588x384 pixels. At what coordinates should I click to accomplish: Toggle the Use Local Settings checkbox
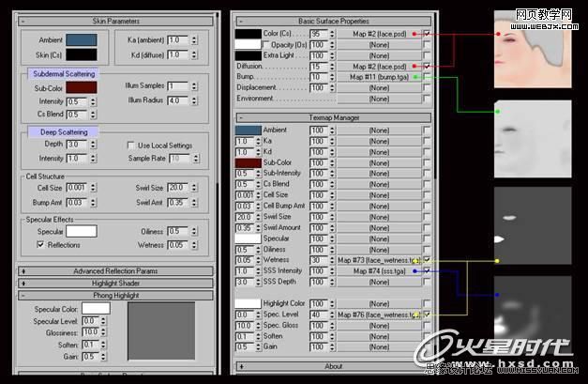131,146
